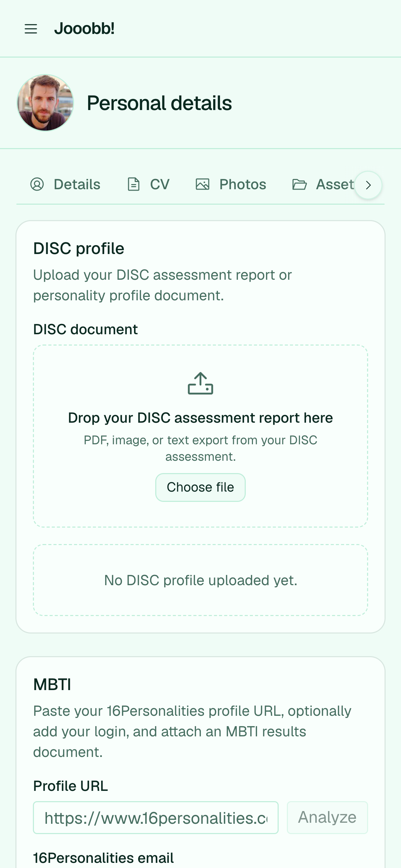401x868 pixels.
Task: Click the CV document icon
Action: (134, 184)
